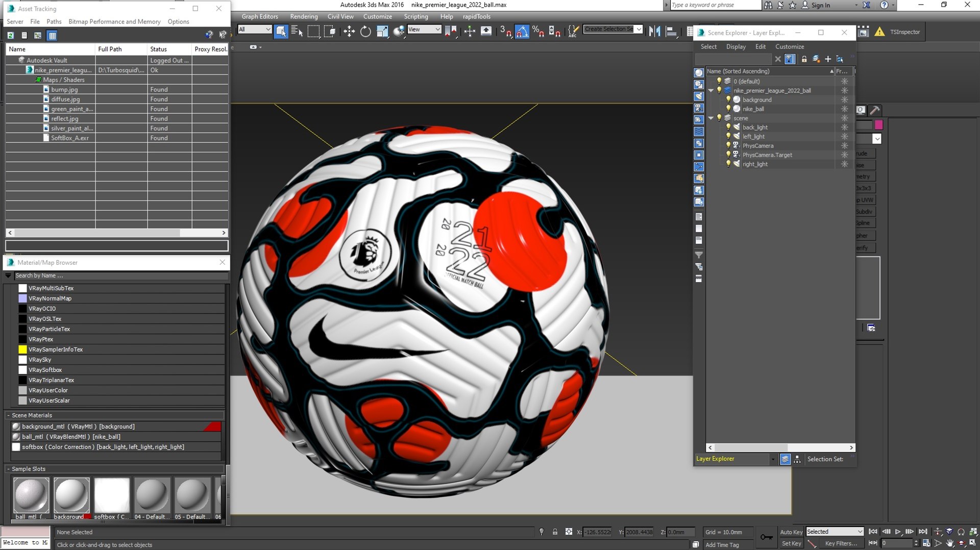Select the ball_mtl VRayBlendMtl scene material
This screenshot has height=550, width=980.
click(x=116, y=437)
